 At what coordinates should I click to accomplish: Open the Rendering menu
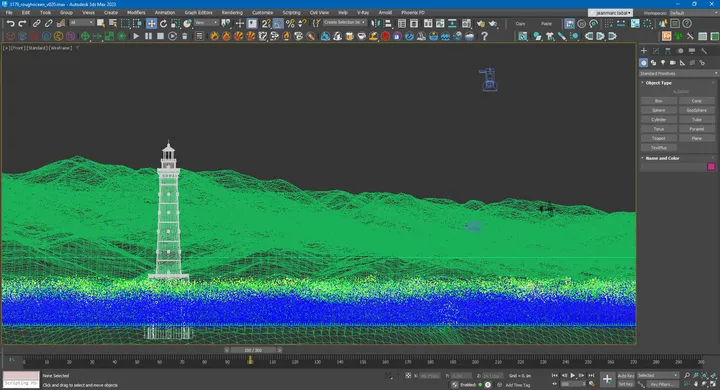point(232,12)
